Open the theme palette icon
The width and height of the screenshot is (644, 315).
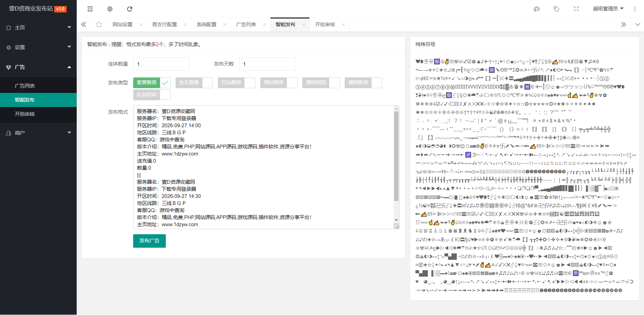537,9
